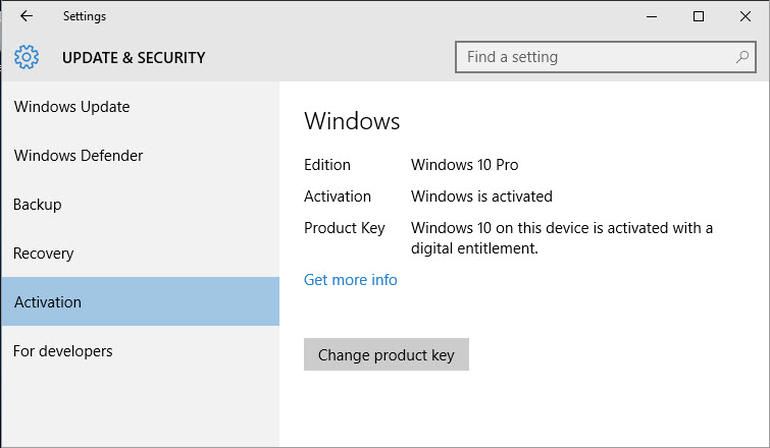Open the Windows Update section
770x448 pixels.
click(140, 107)
